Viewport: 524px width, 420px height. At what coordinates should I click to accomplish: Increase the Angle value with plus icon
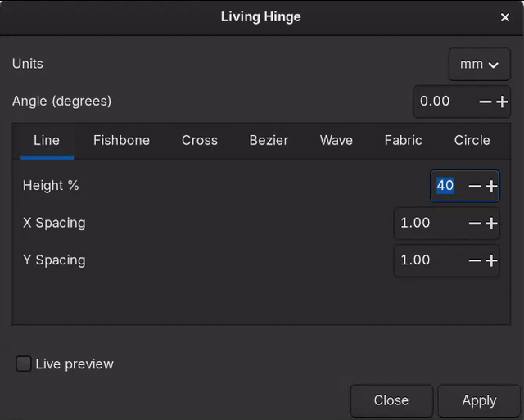(502, 102)
